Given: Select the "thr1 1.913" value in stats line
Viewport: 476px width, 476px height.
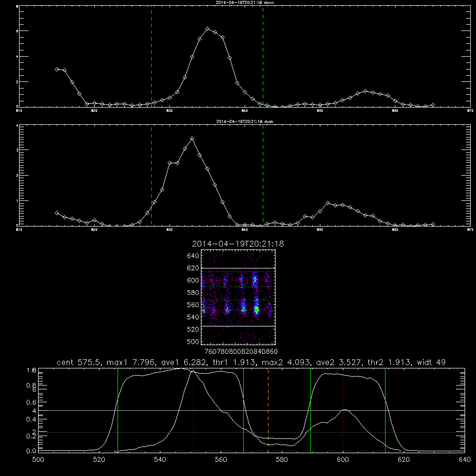Looking at the screenshot, I should (x=234, y=362).
